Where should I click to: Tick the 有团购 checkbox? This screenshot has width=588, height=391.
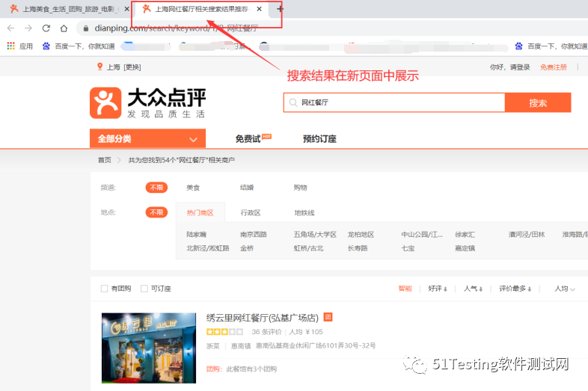click(x=104, y=289)
